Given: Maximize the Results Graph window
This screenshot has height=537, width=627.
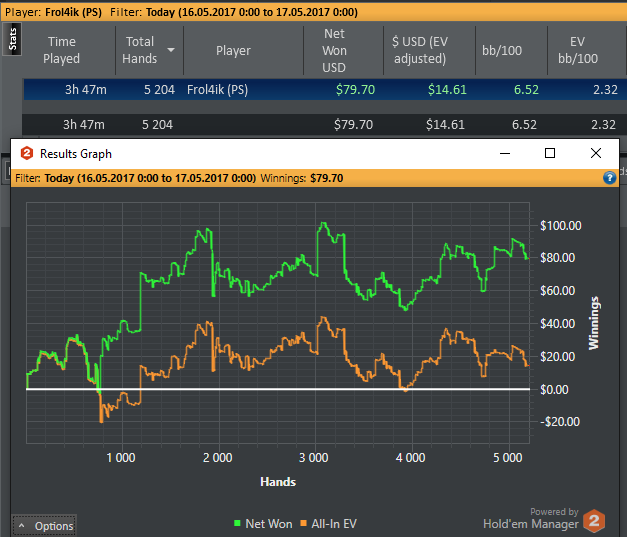Looking at the screenshot, I should tap(549, 154).
